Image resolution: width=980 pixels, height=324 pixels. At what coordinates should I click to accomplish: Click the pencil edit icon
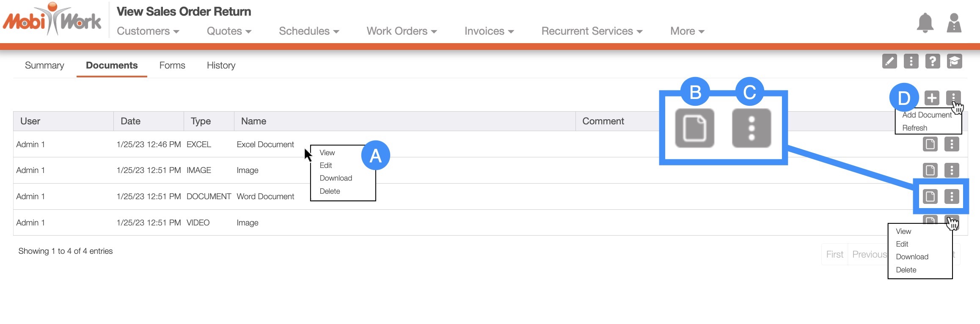click(889, 61)
